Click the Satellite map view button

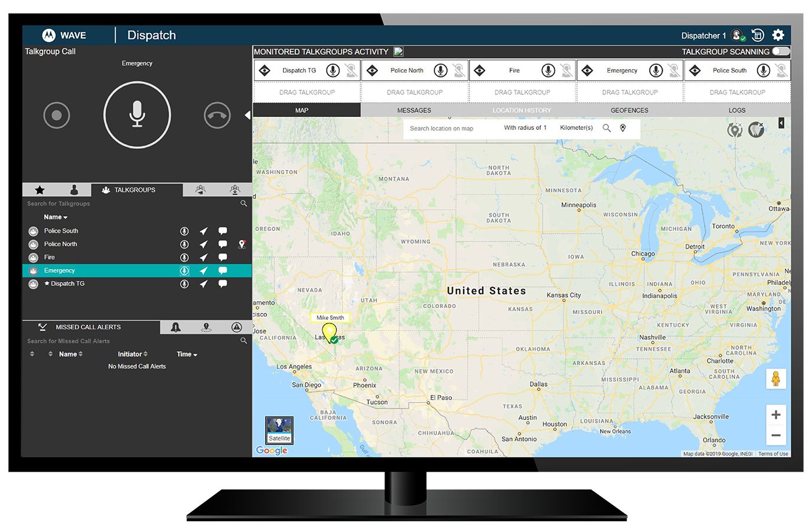pyautogui.click(x=279, y=430)
